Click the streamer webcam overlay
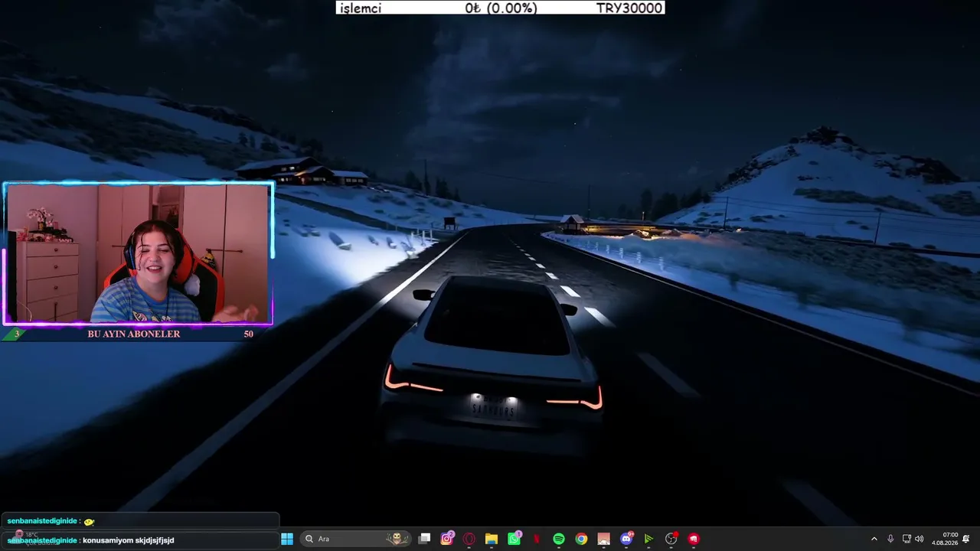The image size is (980, 551). click(139, 253)
